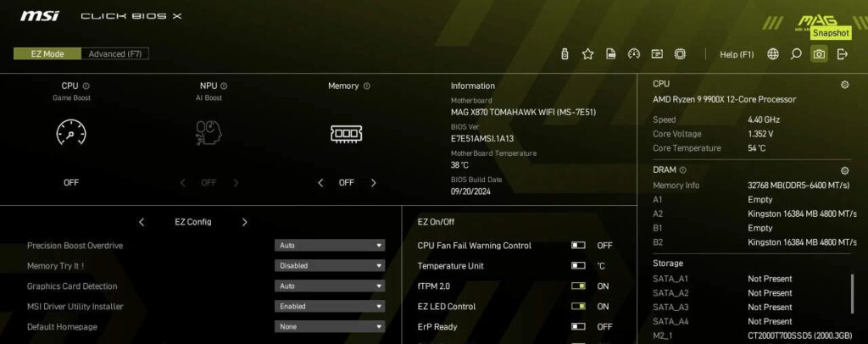Image resolution: width=868 pixels, height=344 pixels.
Task: Click the info icon beside CPU Game Boost
Action: point(86,86)
